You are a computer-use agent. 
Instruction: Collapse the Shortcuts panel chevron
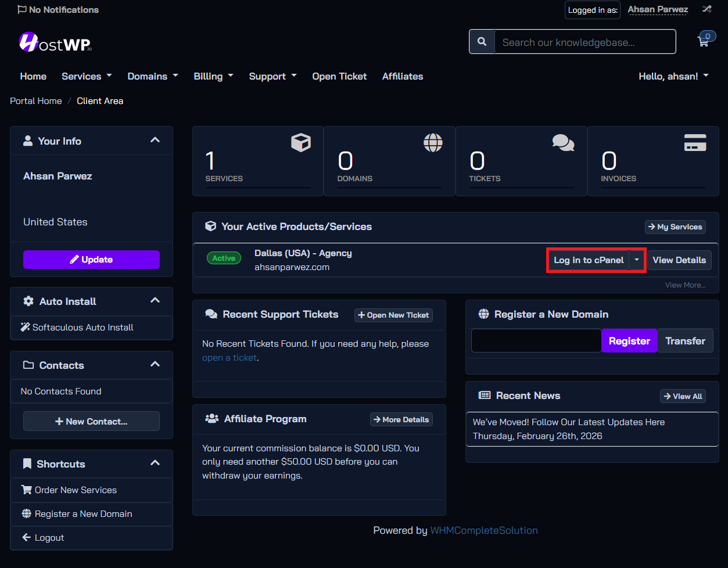pos(155,463)
